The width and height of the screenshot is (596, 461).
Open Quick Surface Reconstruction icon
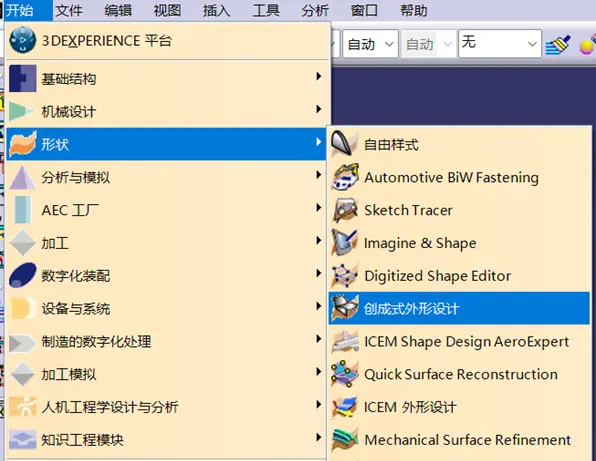tap(345, 374)
